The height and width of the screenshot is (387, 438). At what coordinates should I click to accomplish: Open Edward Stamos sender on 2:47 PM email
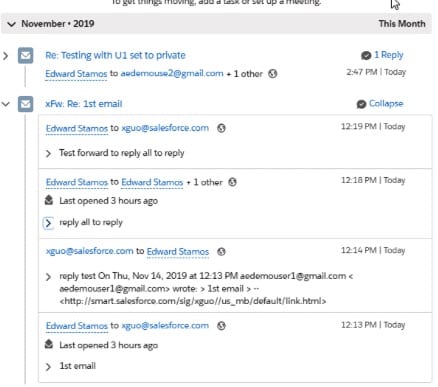point(76,74)
